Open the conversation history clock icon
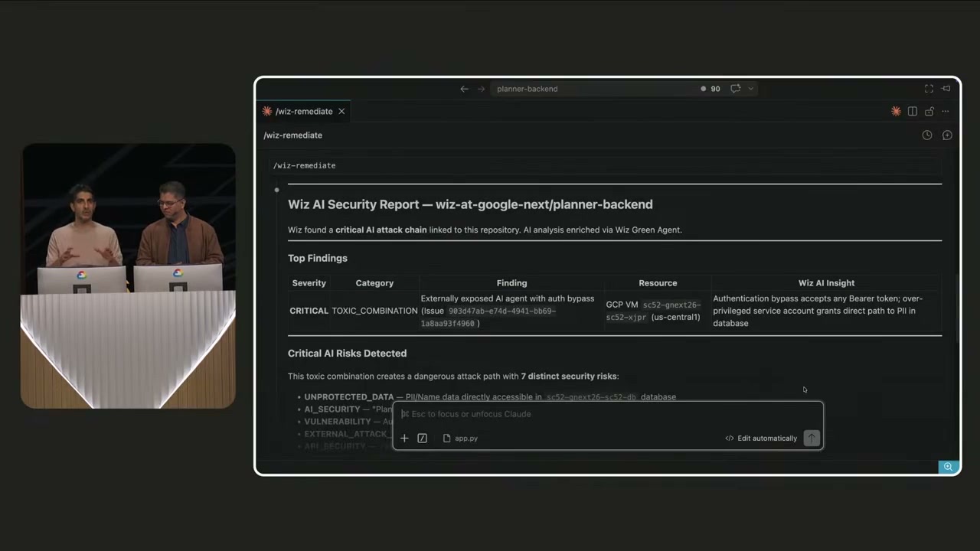 point(927,135)
